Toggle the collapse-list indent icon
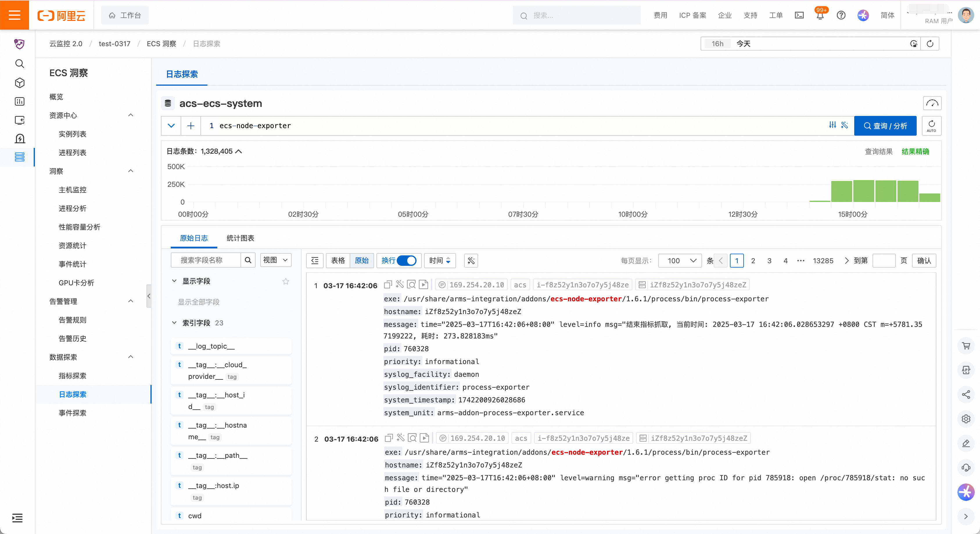This screenshot has height=534, width=980. (x=315, y=260)
